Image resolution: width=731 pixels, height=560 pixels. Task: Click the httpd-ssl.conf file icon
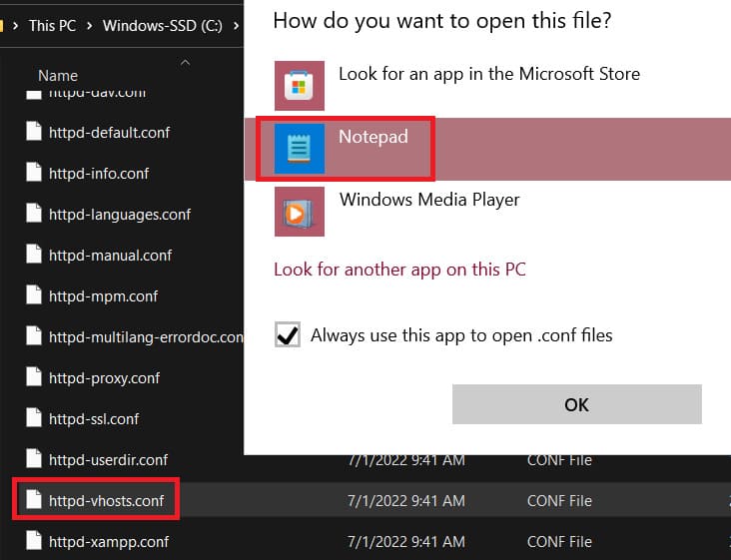(x=34, y=419)
